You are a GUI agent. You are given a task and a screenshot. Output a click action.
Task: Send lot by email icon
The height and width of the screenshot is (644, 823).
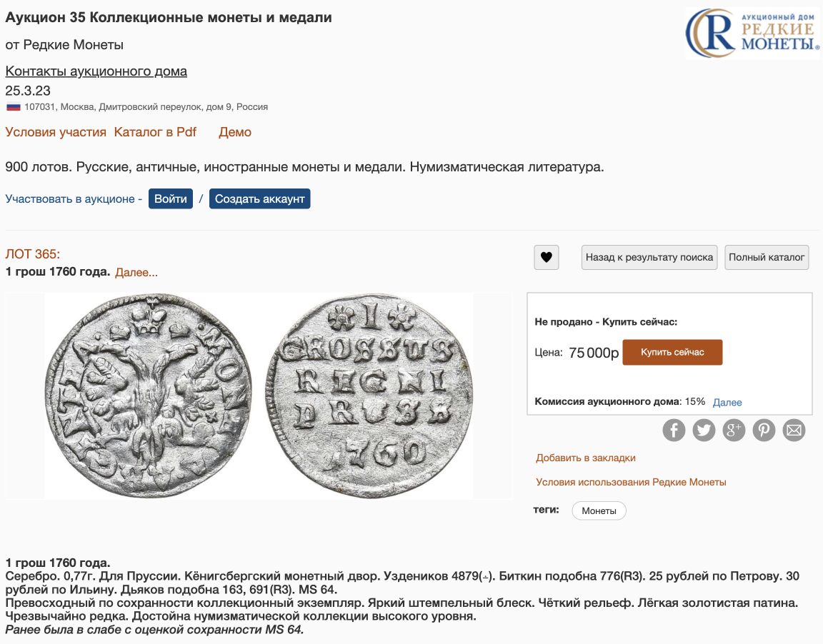point(794,430)
